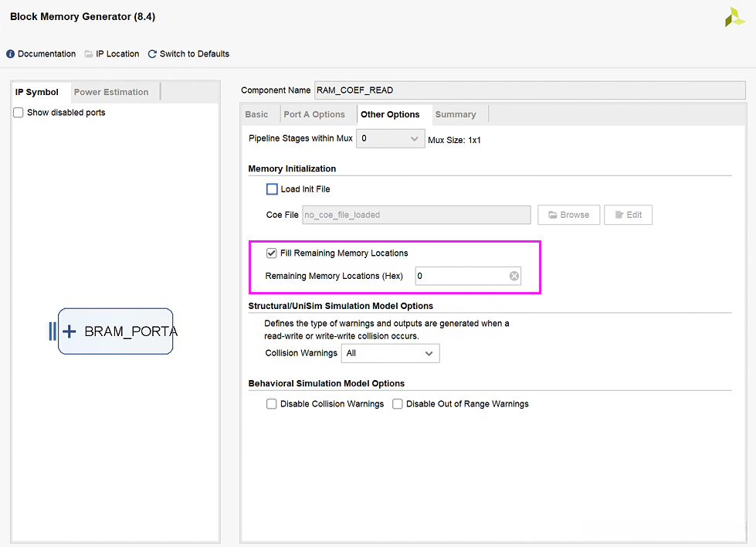The height and width of the screenshot is (547, 756).
Task: Clear the Remaining Memory Locations field
Action: pyautogui.click(x=514, y=276)
